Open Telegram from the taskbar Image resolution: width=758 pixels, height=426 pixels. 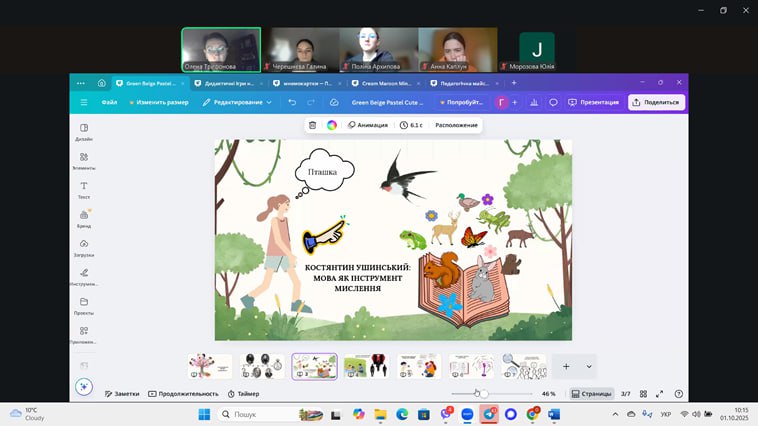[x=489, y=414]
